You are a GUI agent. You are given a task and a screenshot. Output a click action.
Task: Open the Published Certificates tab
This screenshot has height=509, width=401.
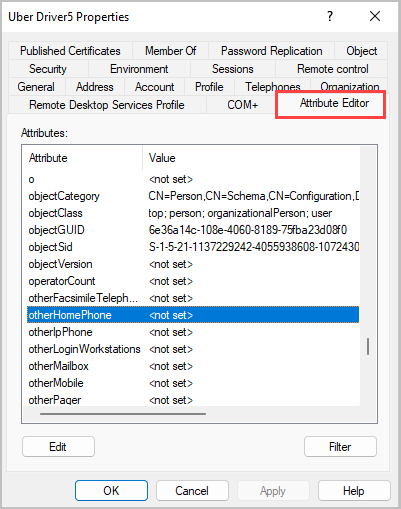(x=70, y=51)
